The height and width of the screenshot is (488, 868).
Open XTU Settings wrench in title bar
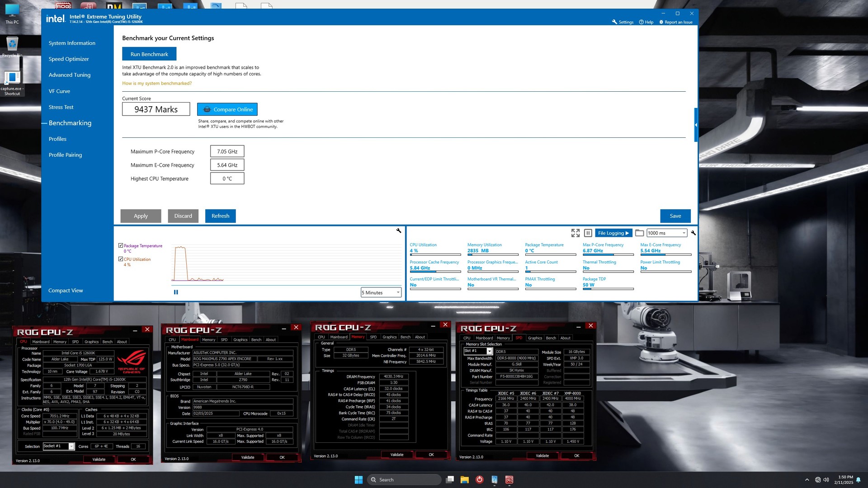click(622, 22)
